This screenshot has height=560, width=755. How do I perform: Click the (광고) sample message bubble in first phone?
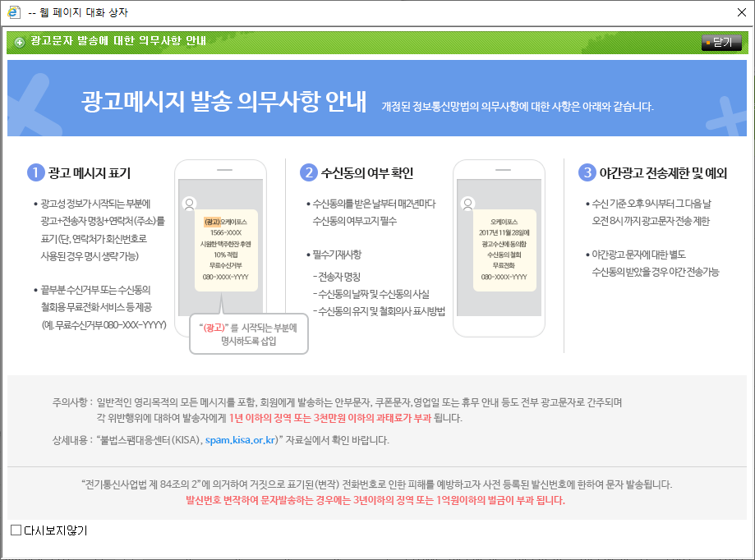[228, 250]
